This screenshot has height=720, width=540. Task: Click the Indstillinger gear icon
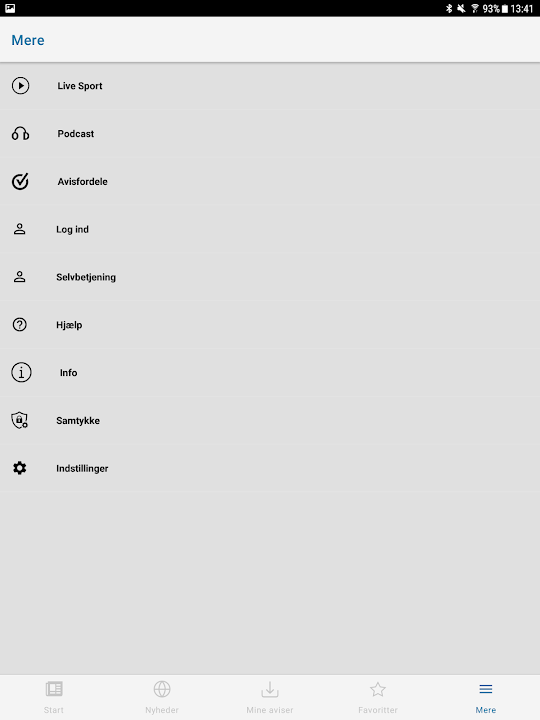[x=19, y=468]
